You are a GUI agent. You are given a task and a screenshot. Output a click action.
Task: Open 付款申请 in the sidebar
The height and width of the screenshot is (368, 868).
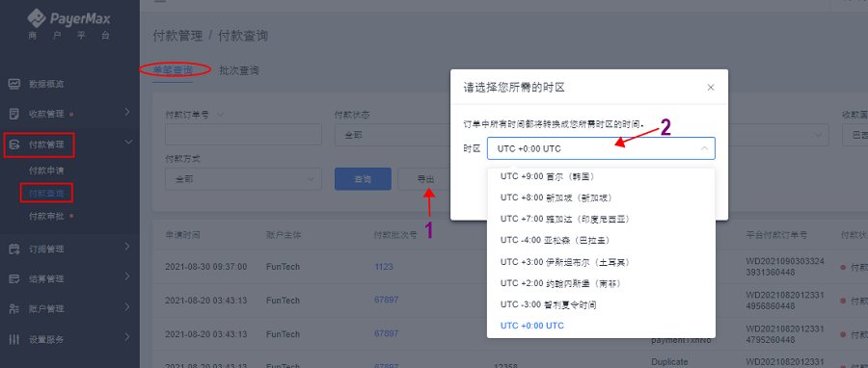click(x=46, y=171)
